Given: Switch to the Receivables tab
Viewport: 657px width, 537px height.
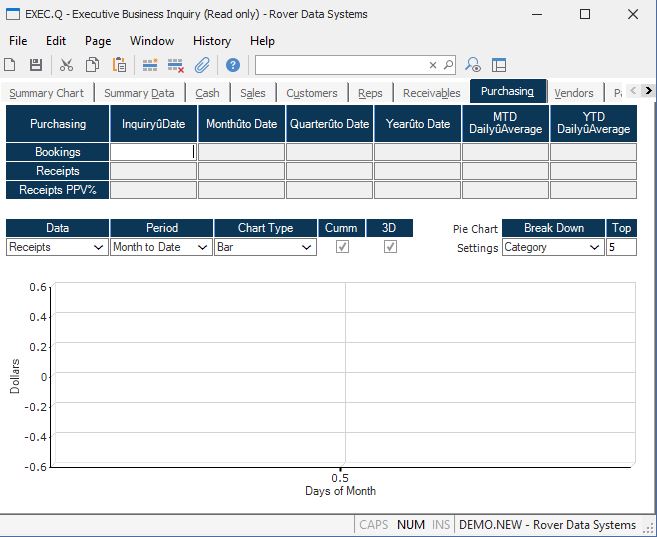Looking at the screenshot, I should [431, 93].
